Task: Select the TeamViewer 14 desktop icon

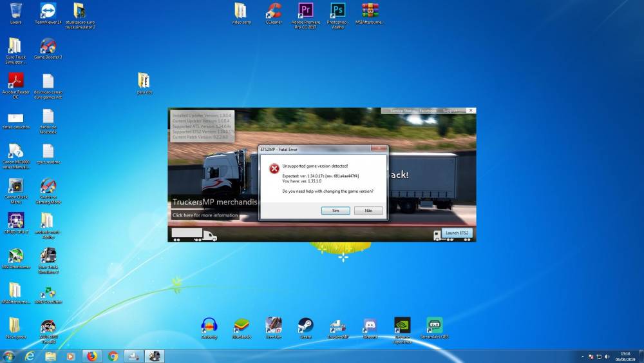Action: click(48, 11)
